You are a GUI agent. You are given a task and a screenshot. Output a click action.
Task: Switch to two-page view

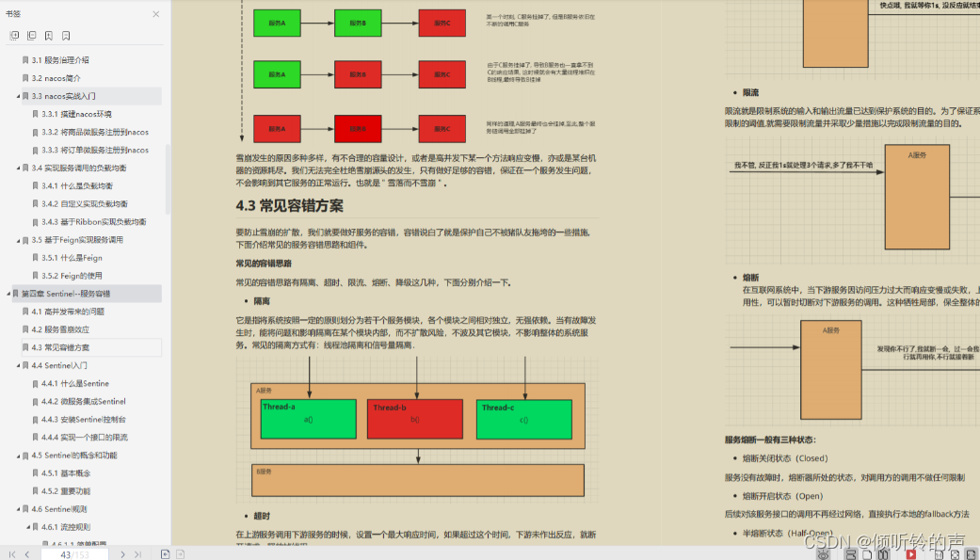click(883, 554)
